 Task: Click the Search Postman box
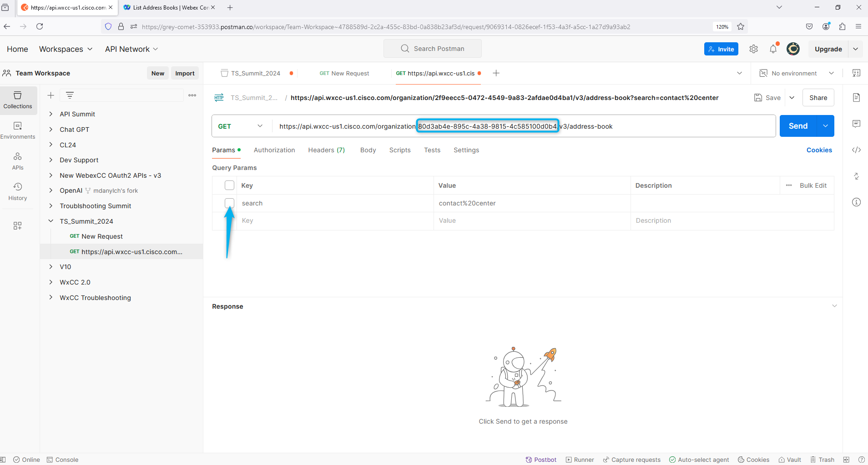tap(433, 49)
